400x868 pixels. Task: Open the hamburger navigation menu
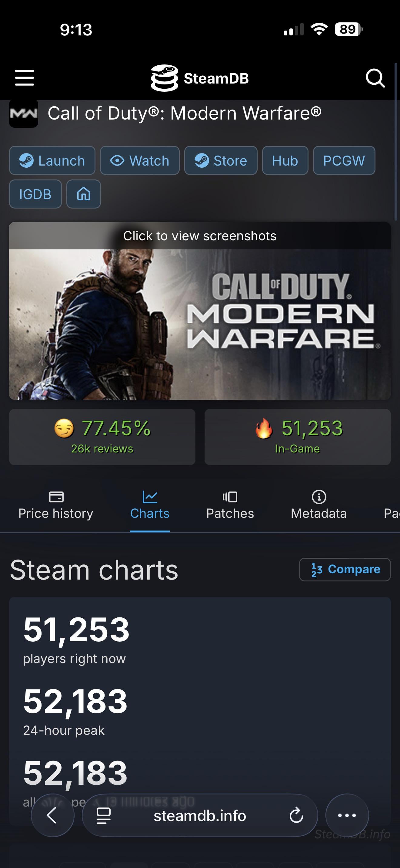25,78
